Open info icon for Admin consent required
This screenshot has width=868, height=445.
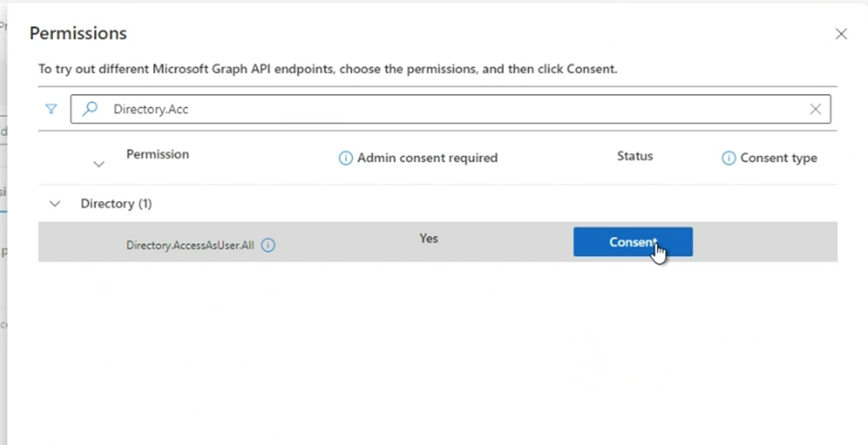tap(345, 158)
